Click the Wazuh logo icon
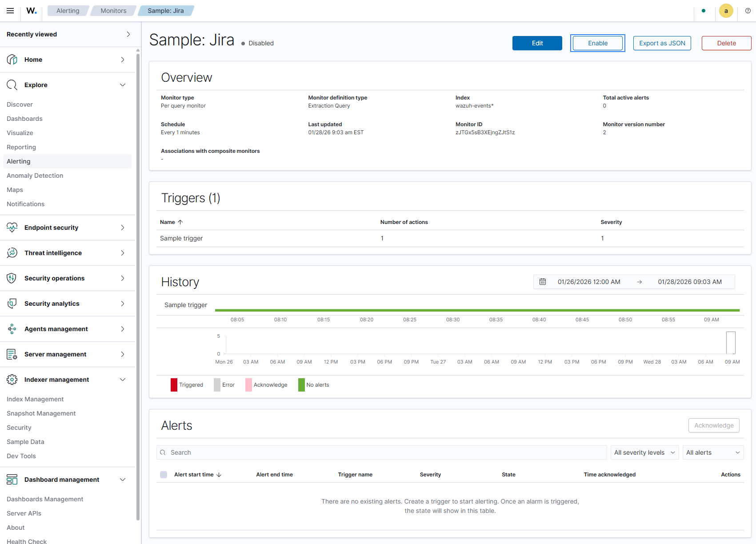This screenshot has width=756, height=544. pos(32,11)
